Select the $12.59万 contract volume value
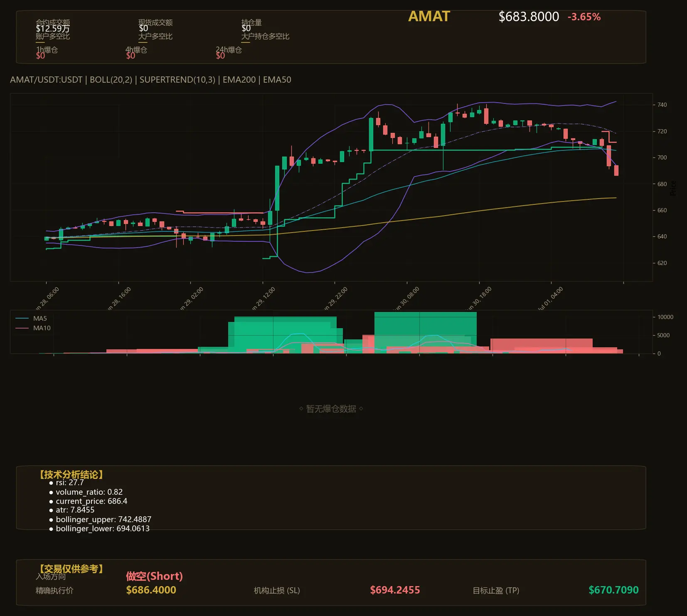The image size is (687, 616). click(53, 29)
